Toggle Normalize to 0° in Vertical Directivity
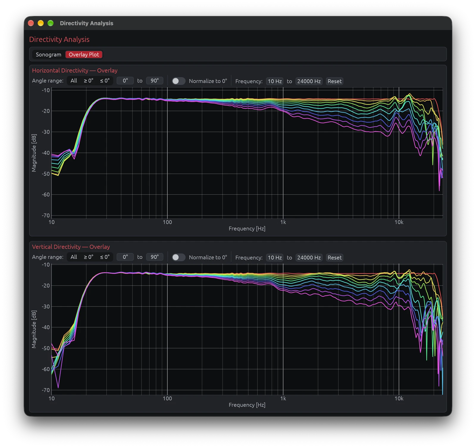This screenshot has height=448, width=476. coord(178,257)
